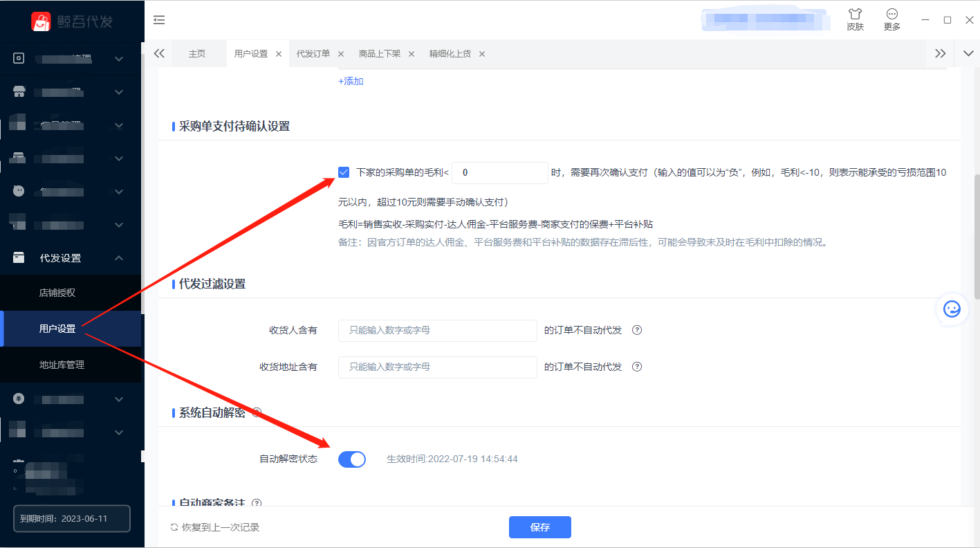Focus the 收货地址含有 input field
This screenshot has width=980, height=548.
[438, 367]
